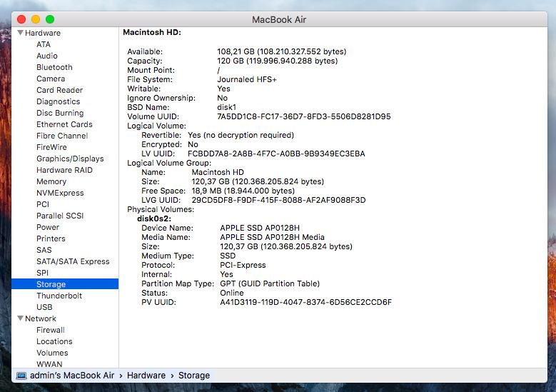Select Disc Burning in the sidebar
This screenshot has height=392, width=556.
(x=60, y=113)
